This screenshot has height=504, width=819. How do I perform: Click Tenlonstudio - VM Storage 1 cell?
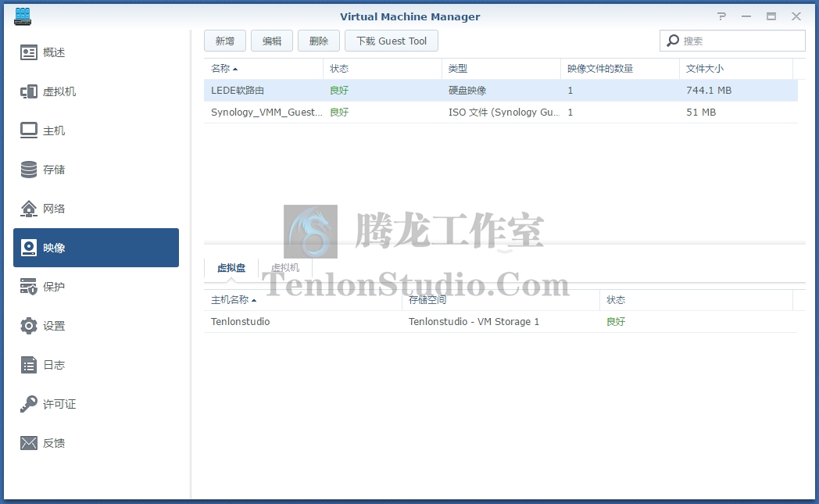(474, 322)
